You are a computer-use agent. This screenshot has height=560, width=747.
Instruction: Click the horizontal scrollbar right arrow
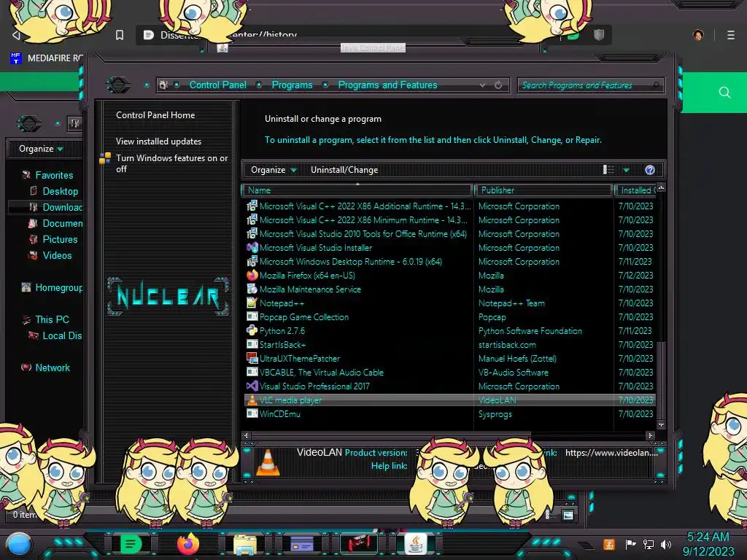pos(650,435)
